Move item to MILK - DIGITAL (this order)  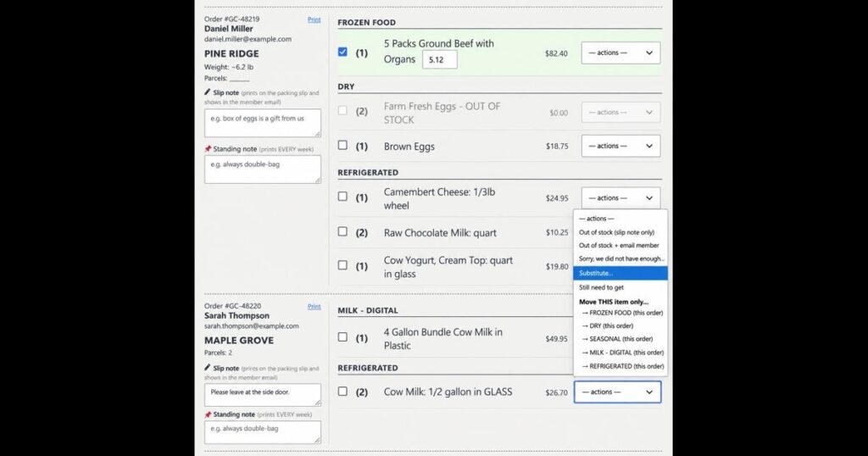click(621, 353)
